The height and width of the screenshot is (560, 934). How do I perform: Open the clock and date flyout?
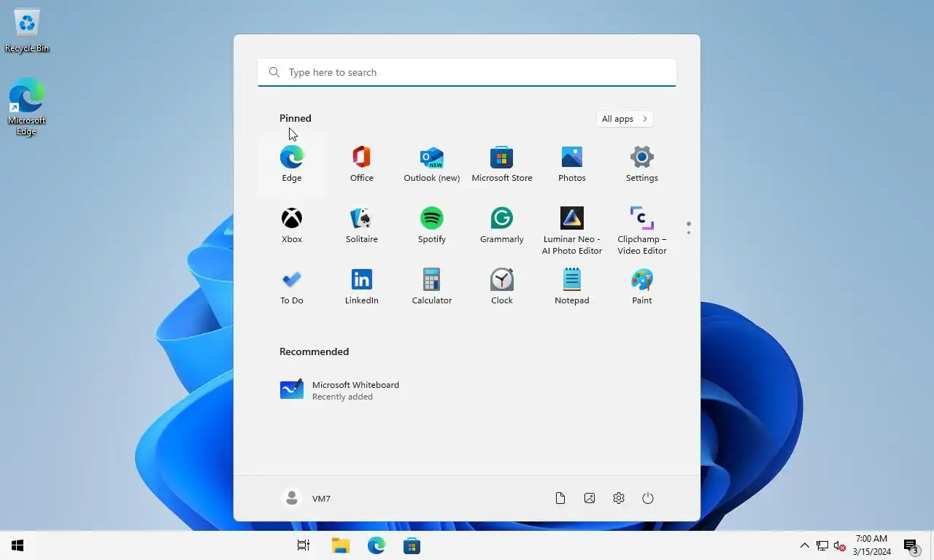[x=871, y=545]
